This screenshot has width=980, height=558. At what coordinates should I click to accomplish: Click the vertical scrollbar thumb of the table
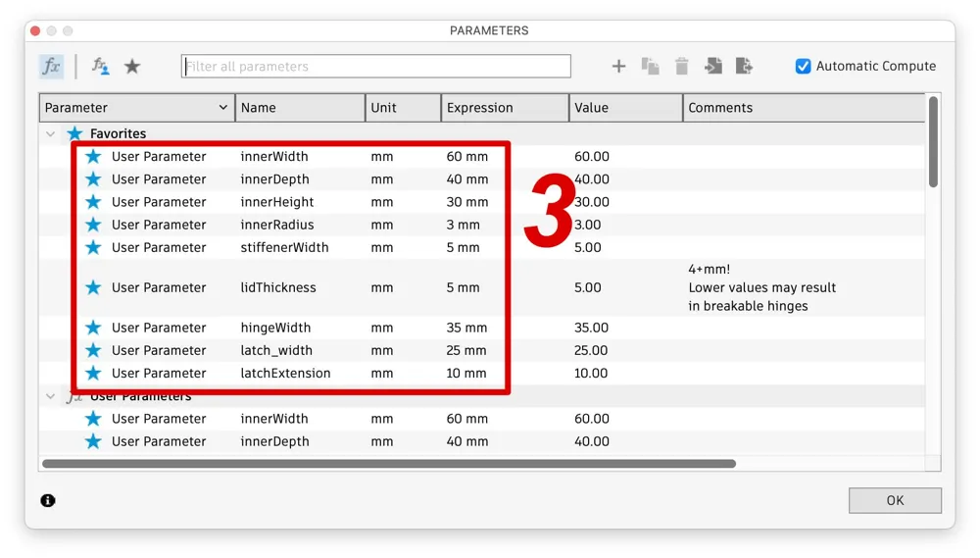point(933,142)
